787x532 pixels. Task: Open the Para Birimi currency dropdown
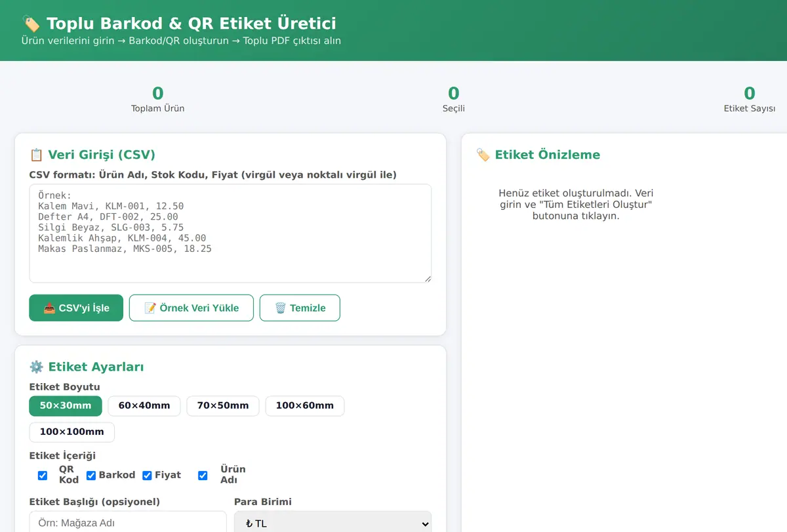coord(333,523)
